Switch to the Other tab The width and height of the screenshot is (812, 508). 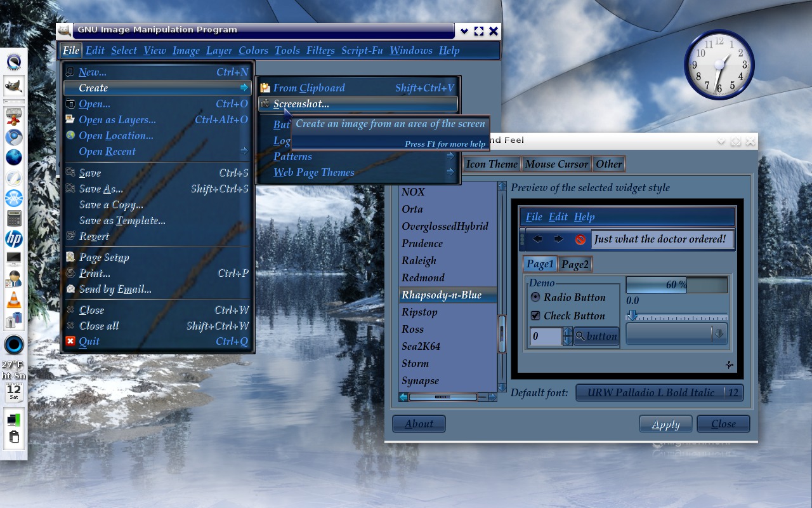click(608, 164)
